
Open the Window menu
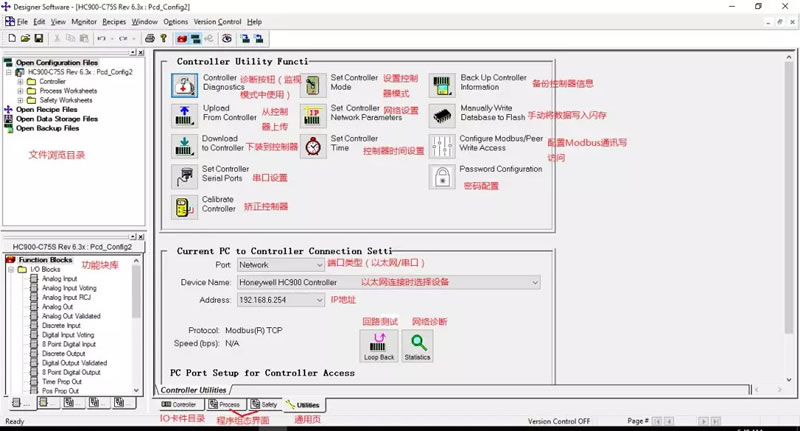145,21
